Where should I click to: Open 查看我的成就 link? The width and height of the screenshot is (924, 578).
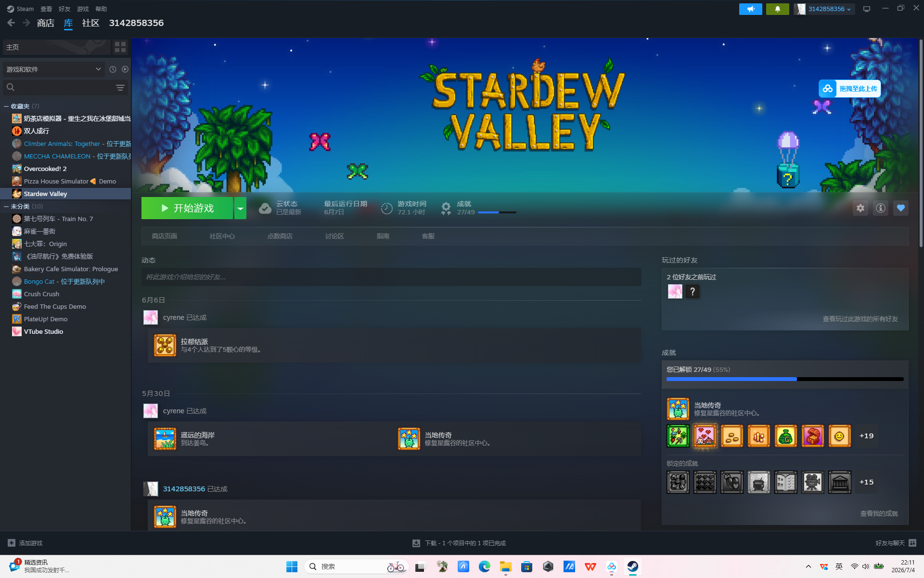coord(879,513)
